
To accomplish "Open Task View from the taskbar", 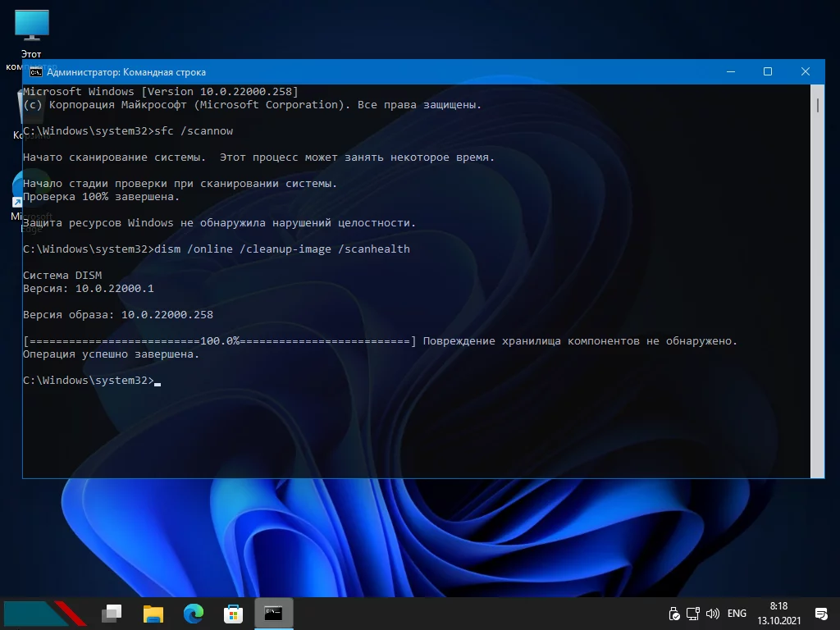I will tap(112, 614).
